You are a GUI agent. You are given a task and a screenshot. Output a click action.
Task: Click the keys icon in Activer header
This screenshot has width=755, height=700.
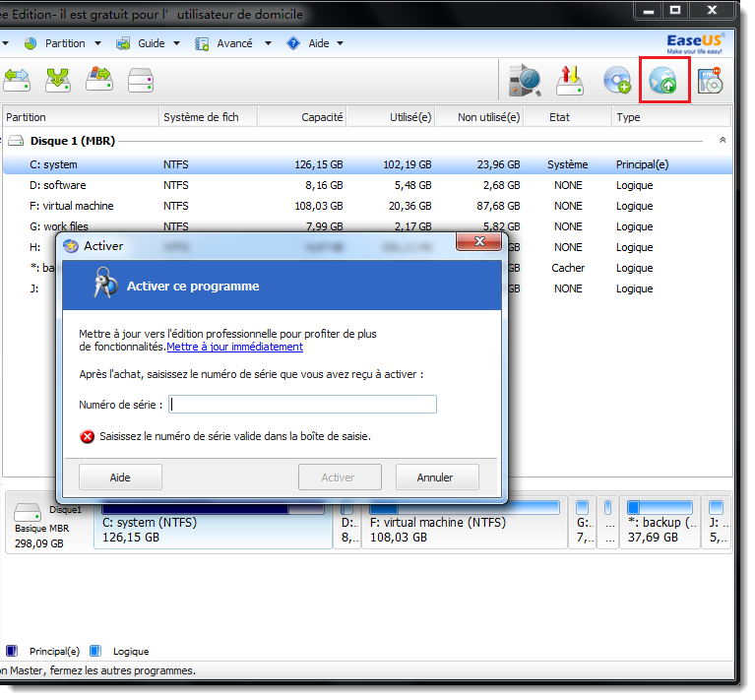pos(105,286)
